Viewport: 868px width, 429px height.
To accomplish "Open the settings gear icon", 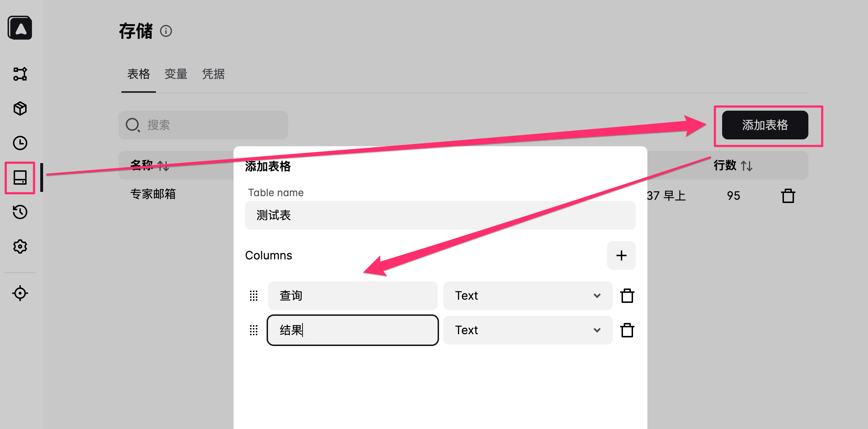I will click(x=20, y=246).
